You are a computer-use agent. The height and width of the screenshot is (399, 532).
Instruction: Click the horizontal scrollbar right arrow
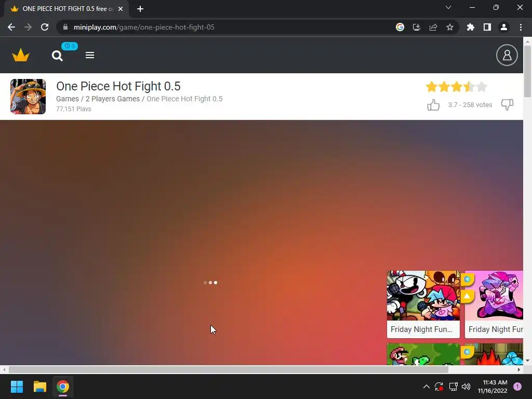(x=519, y=369)
